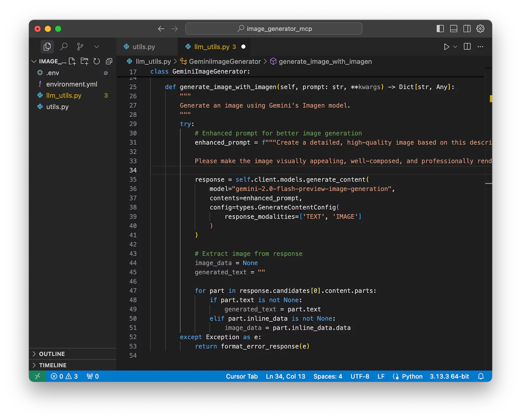Change end of line sequence LF

(381, 376)
